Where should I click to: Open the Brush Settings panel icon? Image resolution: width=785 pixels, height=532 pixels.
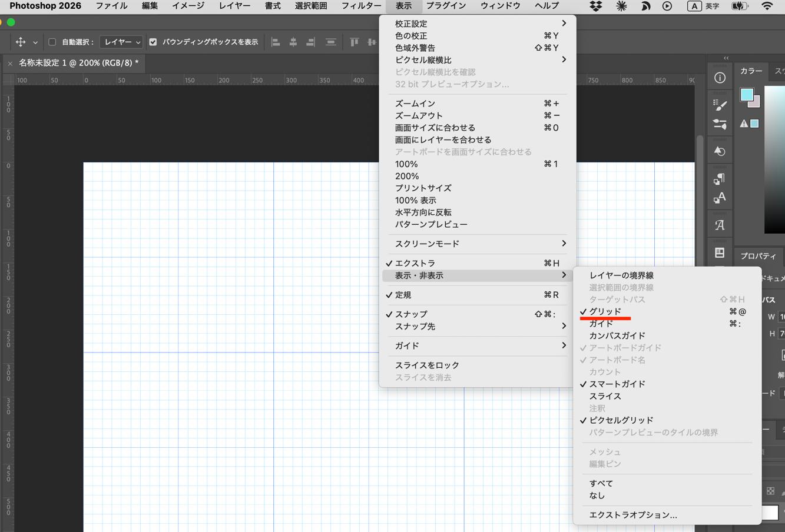[x=720, y=124]
